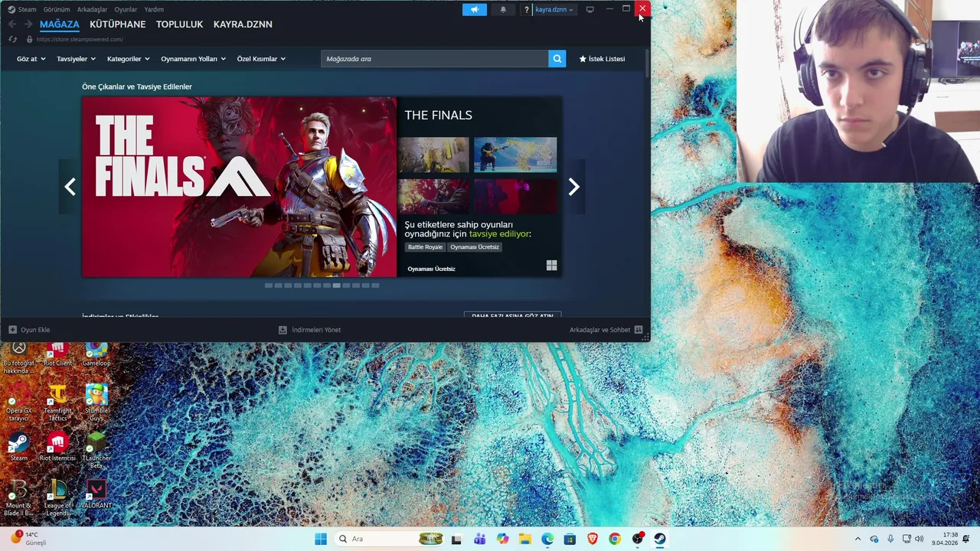Open File Explorer from the taskbar
This screenshot has width=980, height=551.
[x=524, y=539]
